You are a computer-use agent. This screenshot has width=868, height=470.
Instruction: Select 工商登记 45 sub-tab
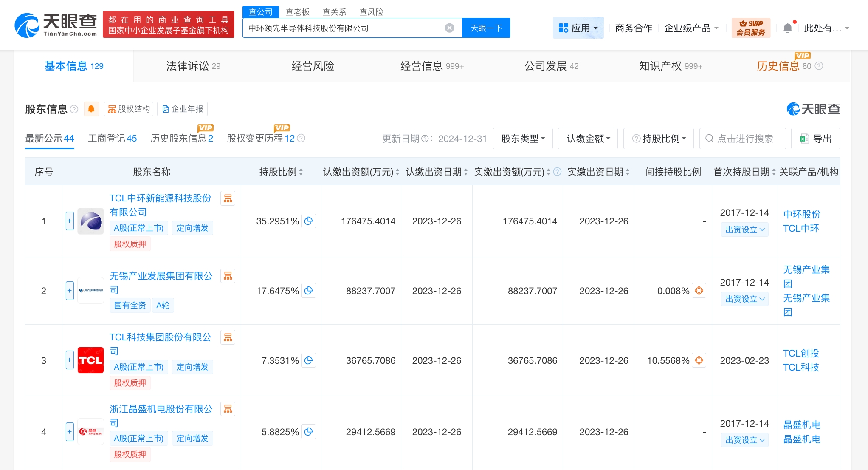coord(112,139)
